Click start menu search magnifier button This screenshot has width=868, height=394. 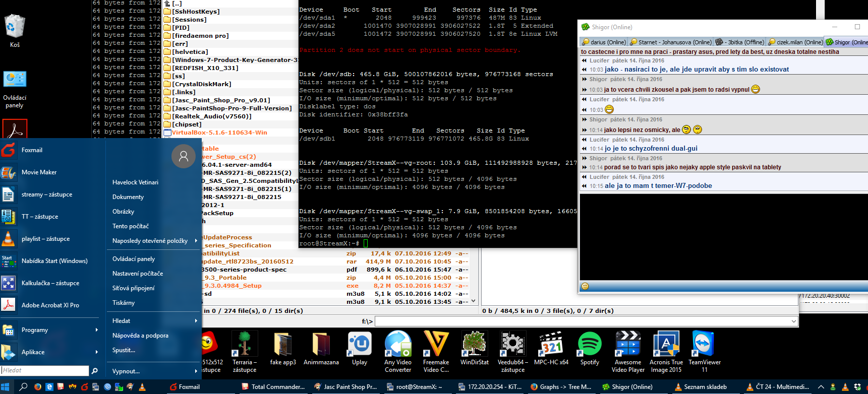click(x=94, y=371)
